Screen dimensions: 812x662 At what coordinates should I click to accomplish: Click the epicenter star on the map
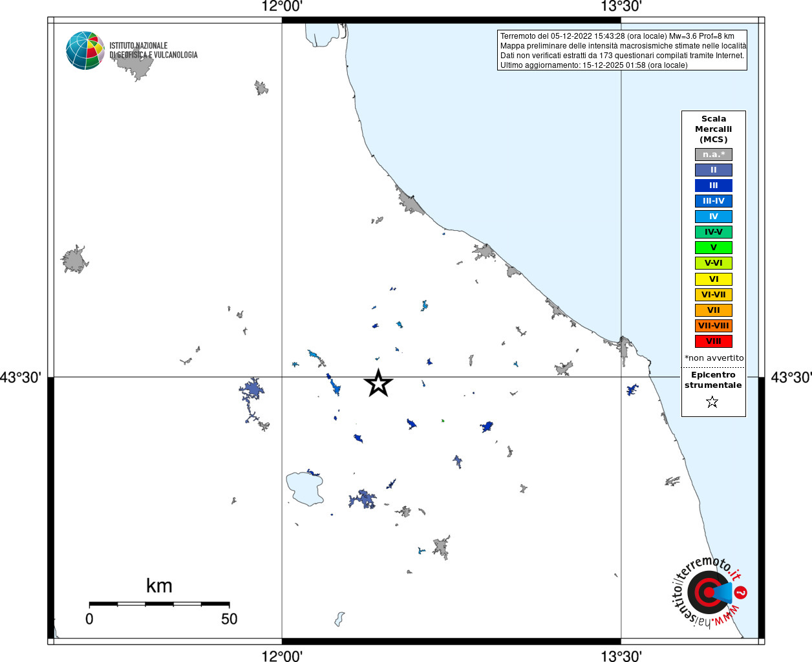pos(378,383)
